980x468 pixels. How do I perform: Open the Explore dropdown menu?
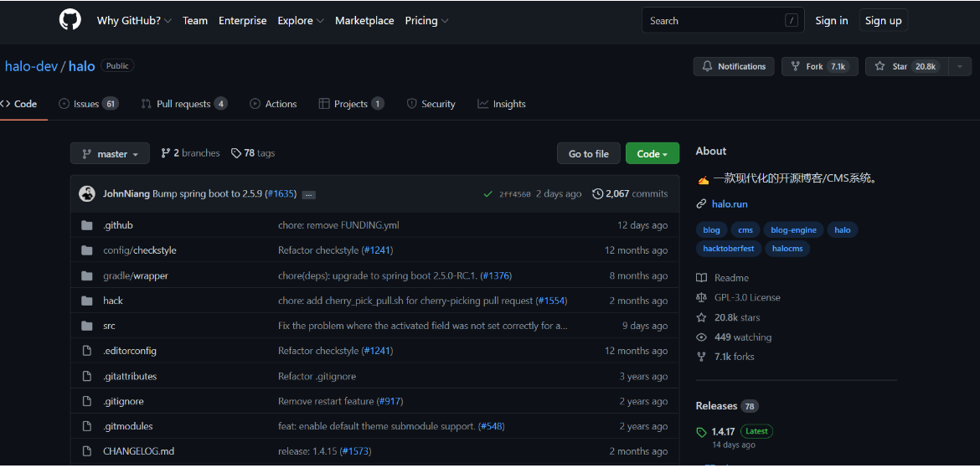[x=301, y=21]
